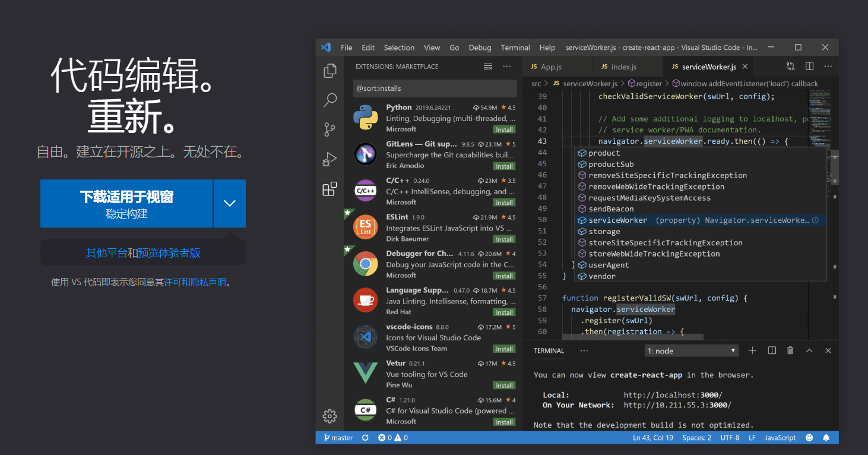Click the ESLint extension icon
Screen dimensions: 868x455
pos(366,227)
